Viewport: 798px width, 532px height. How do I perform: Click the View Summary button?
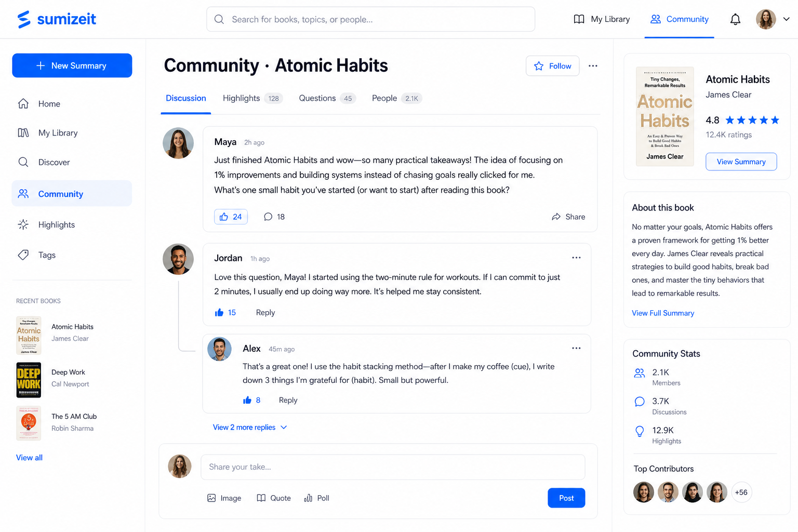741,162
